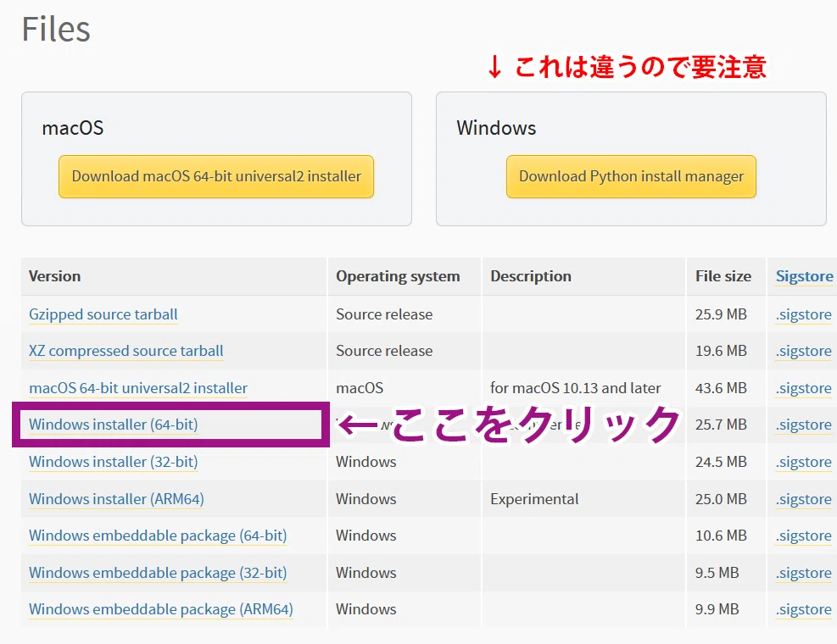The image size is (837, 644).
Task: Open .sigstore for XZ compressed source tarball
Action: pos(803,351)
